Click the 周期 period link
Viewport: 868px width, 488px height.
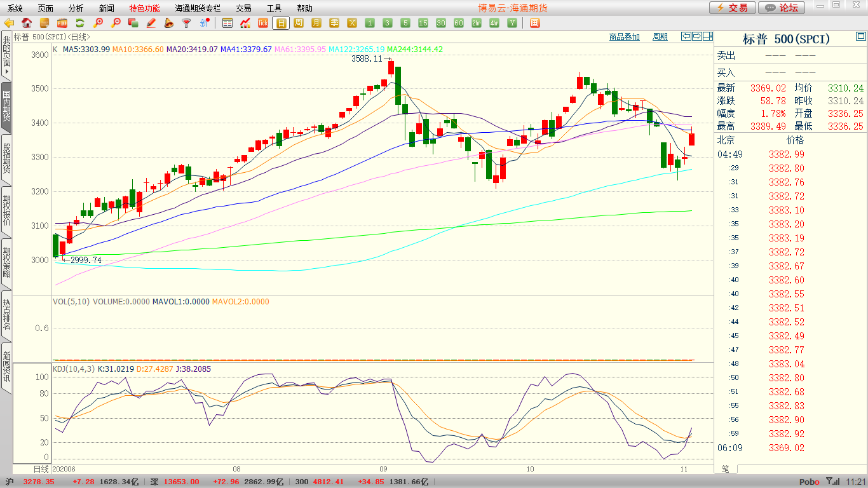pyautogui.click(x=660, y=37)
